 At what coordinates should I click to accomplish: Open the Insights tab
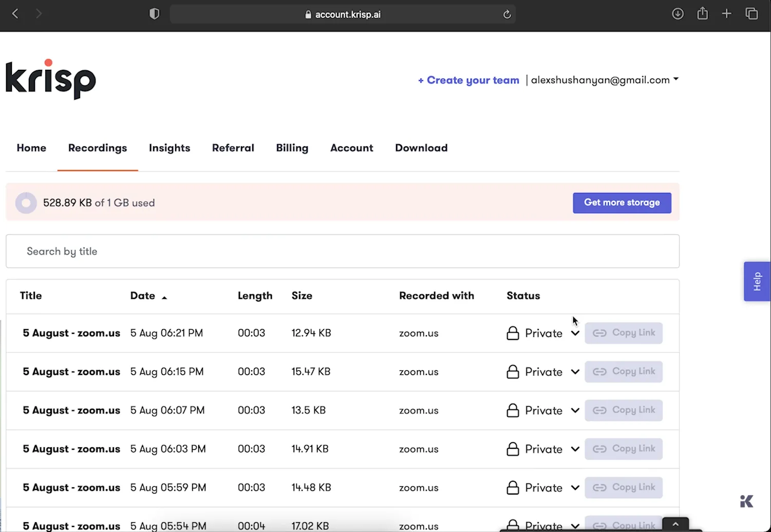[170, 148]
